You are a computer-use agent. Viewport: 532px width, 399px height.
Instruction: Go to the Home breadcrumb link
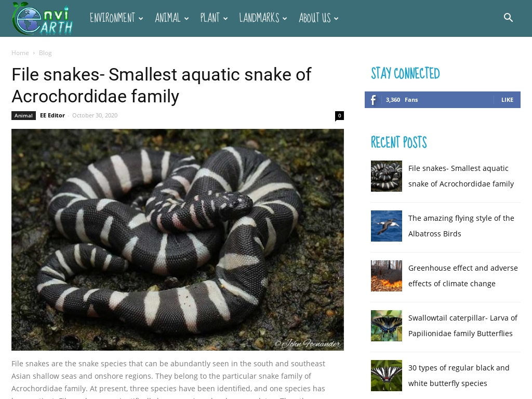coord(20,53)
